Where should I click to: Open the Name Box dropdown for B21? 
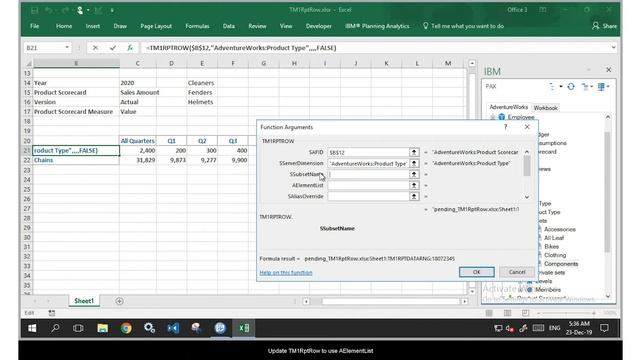point(67,48)
